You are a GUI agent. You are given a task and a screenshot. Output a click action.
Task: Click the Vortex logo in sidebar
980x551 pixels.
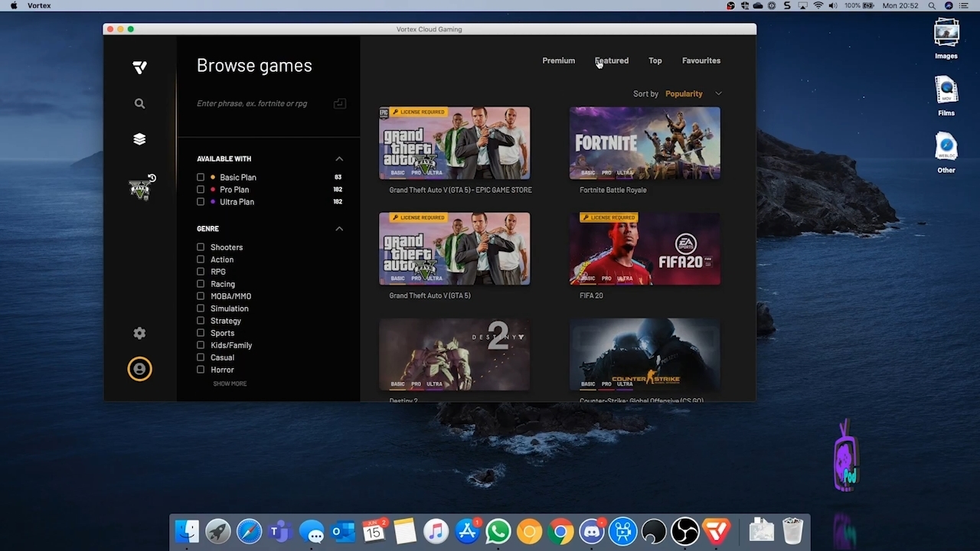pyautogui.click(x=139, y=67)
